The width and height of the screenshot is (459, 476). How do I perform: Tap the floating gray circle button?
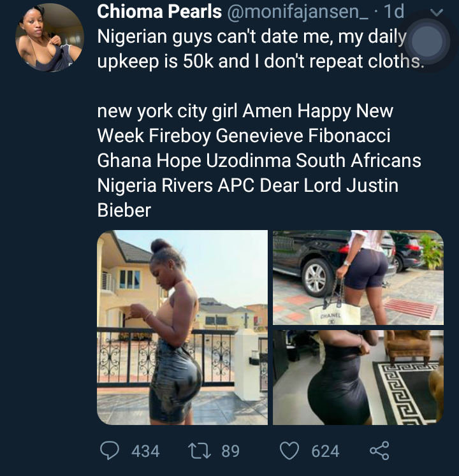[427, 41]
